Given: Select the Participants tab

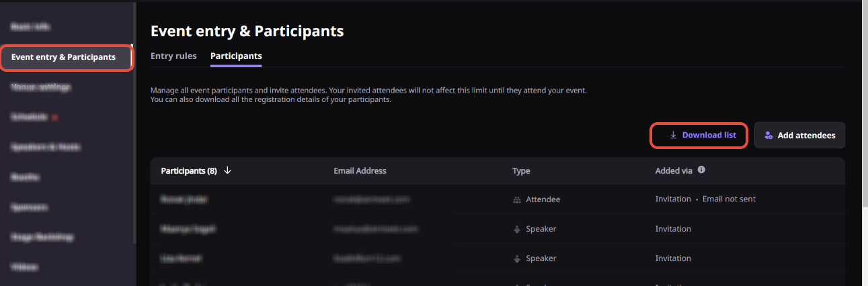Looking at the screenshot, I should point(236,56).
